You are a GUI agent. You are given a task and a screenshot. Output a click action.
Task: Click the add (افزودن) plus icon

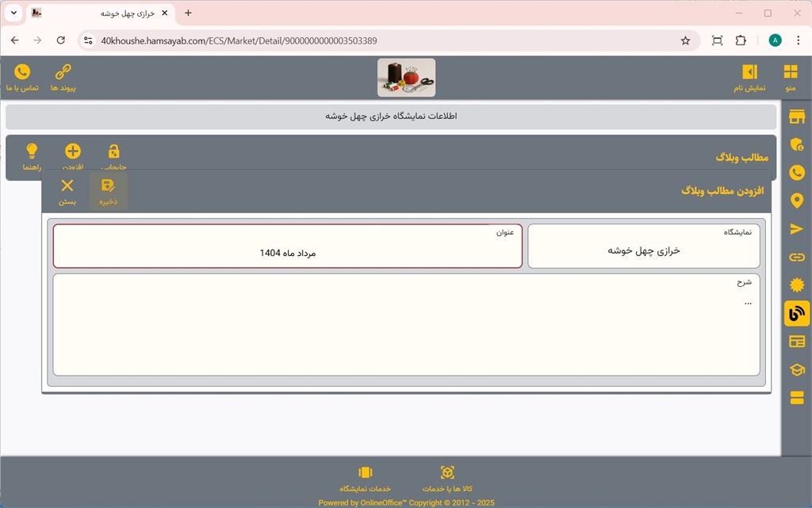[x=73, y=152]
